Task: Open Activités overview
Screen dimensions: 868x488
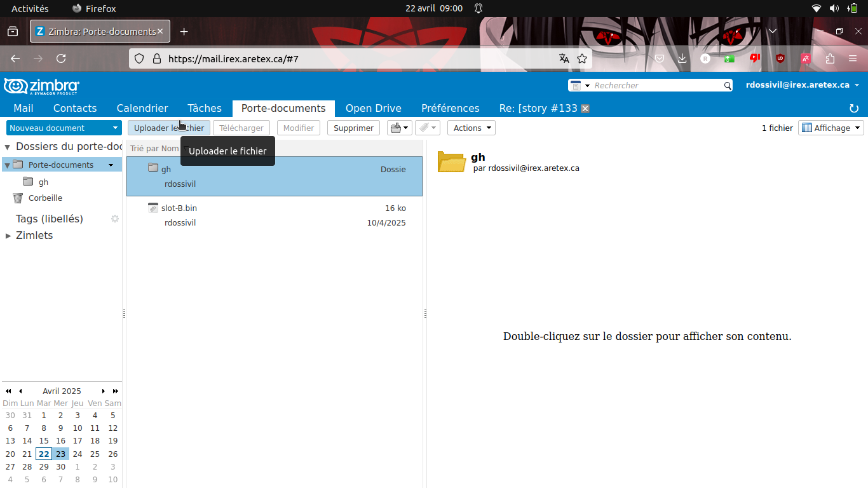Action: click(x=30, y=8)
